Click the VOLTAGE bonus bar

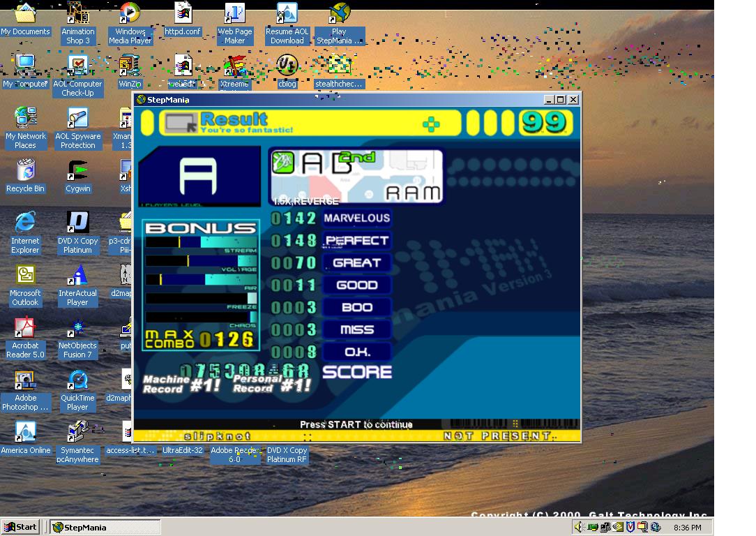click(x=201, y=260)
